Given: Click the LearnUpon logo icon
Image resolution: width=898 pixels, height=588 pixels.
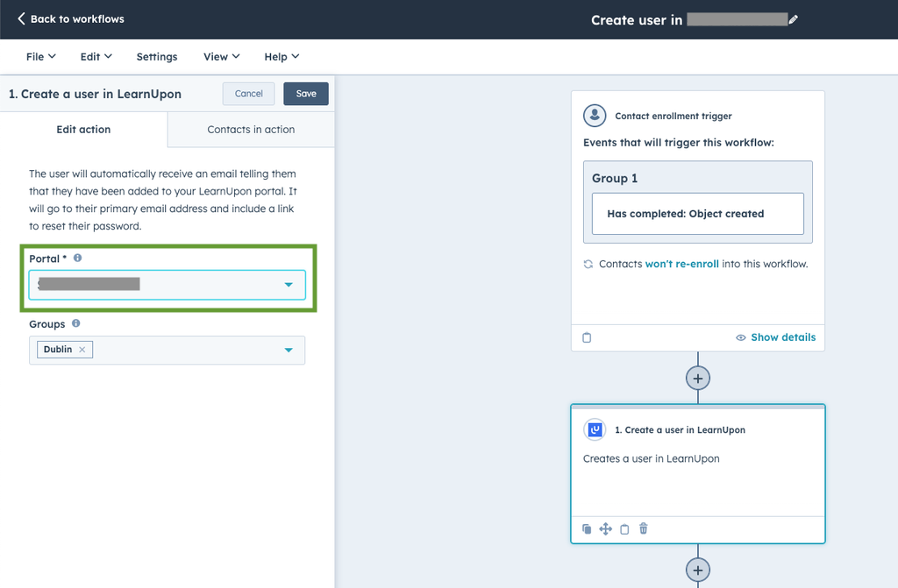Looking at the screenshot, I should pos(595,429).
